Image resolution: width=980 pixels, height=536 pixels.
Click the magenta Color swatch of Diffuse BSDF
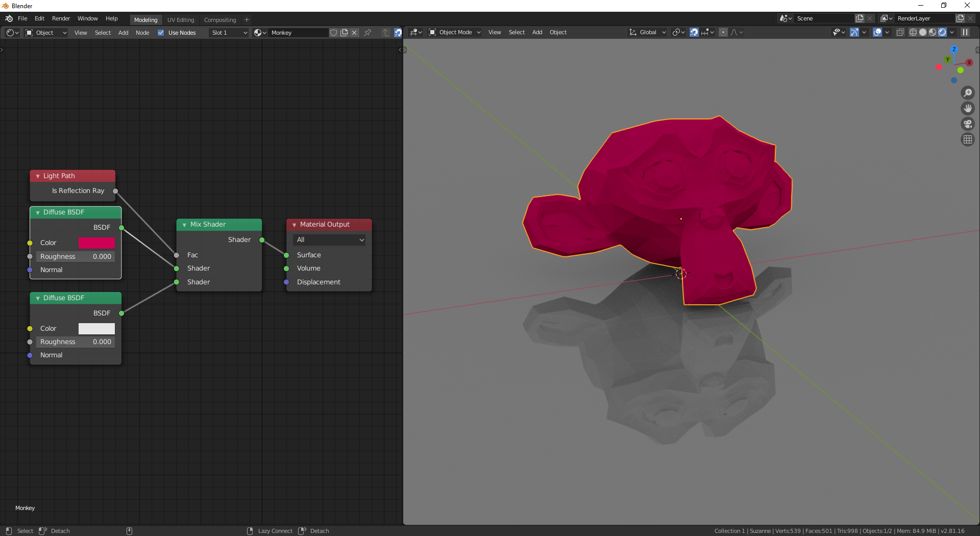pyautogui.click(x=96, y=243)
